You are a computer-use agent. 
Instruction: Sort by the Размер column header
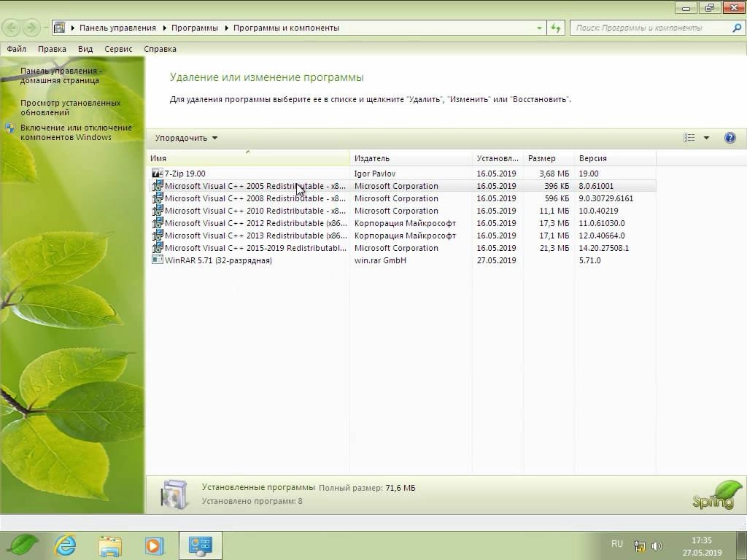(549, 158)
